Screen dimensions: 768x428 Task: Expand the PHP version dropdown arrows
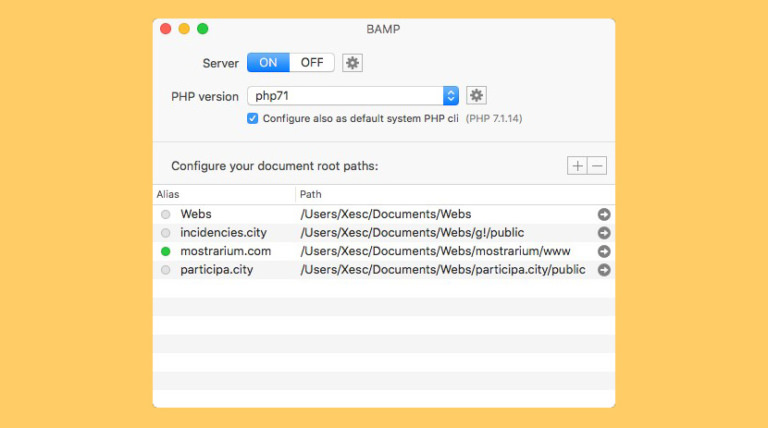[x=451, y=96]
